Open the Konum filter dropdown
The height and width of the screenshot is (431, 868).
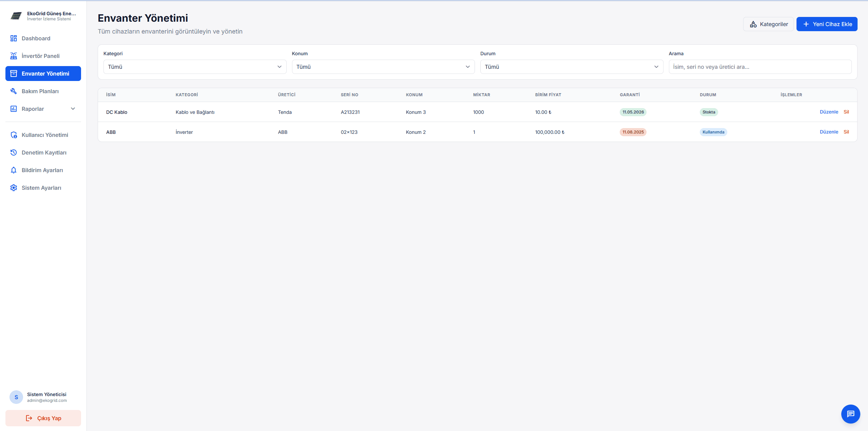click(383, 67)
